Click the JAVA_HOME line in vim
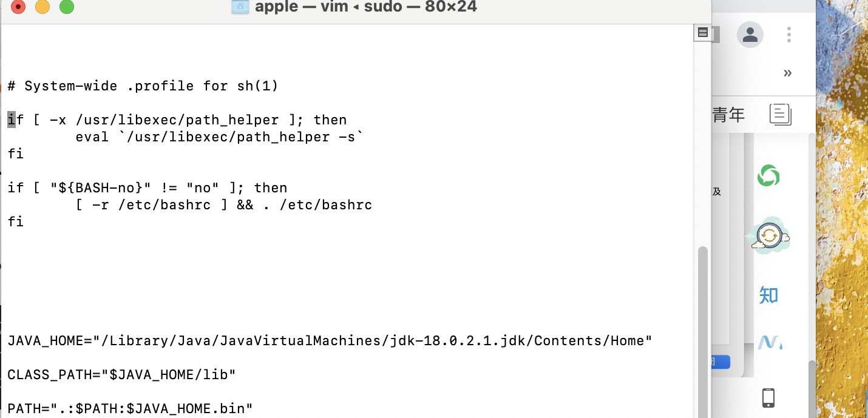868x418 pixels. [330, 341]
